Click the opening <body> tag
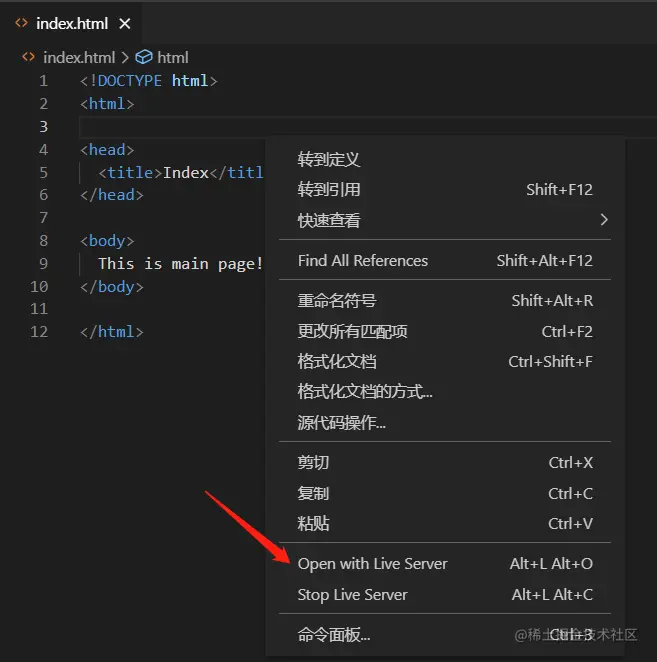 point(107,241)
